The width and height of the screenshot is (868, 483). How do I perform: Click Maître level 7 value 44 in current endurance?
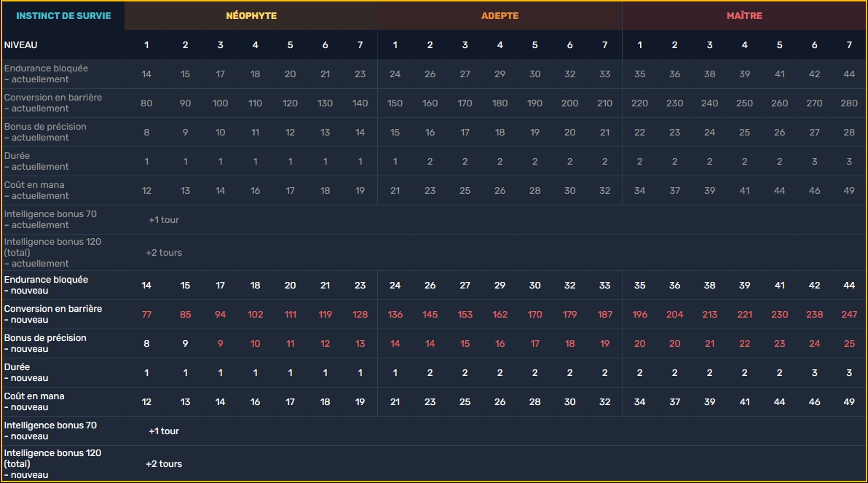849,74
